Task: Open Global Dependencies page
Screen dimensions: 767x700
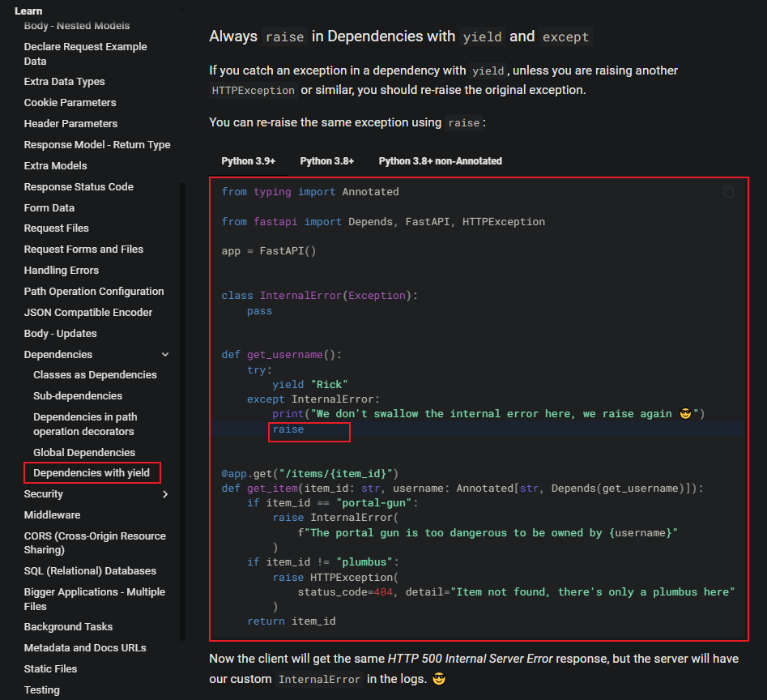Action: (x=84, y=453)
